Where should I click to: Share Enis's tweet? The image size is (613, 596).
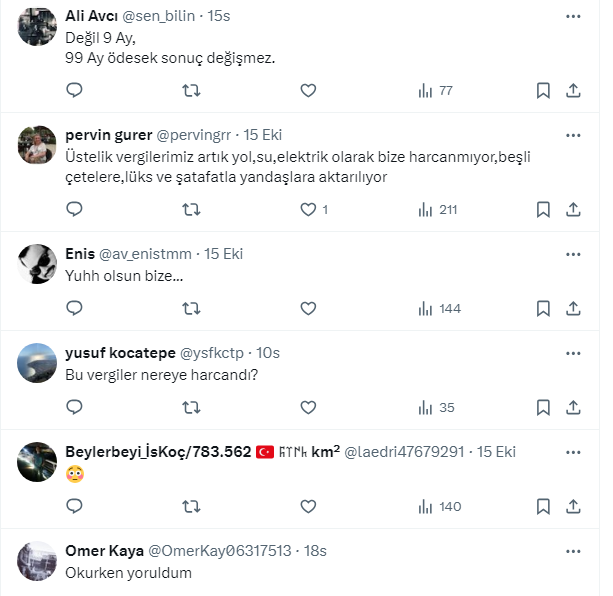point(573,308)
